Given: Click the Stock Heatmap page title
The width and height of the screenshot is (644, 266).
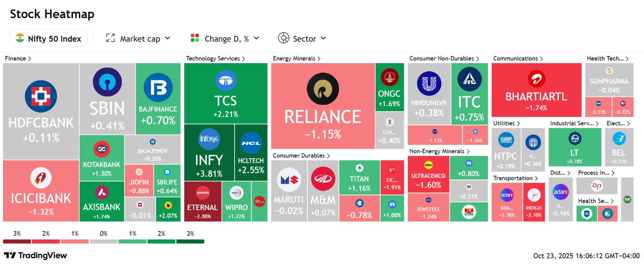Looking at the screenshot, I should point(52,14).
